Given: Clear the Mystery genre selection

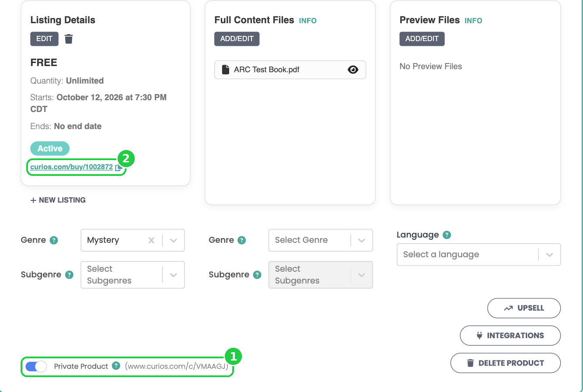Looking at the screenshot, I should pyautogui.click(x=151, y=240).
